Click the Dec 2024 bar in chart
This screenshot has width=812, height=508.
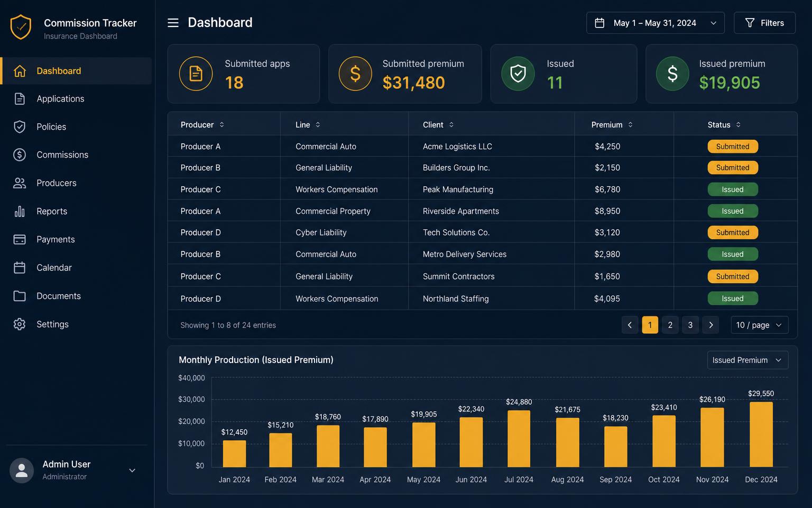click(x=761, y=434)
